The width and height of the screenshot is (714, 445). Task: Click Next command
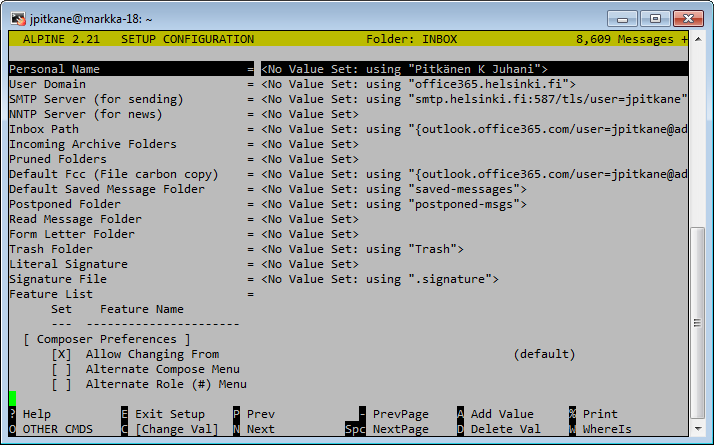(254, 429)
